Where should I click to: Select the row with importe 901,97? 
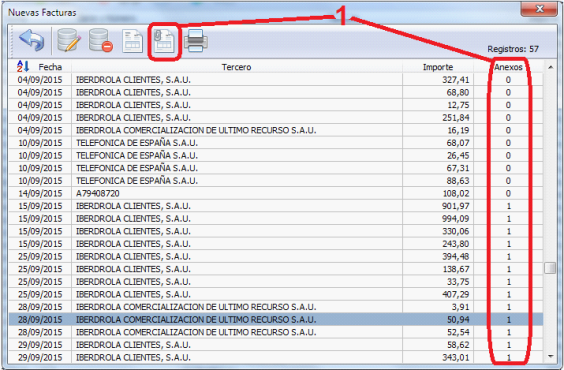[276, 206]
